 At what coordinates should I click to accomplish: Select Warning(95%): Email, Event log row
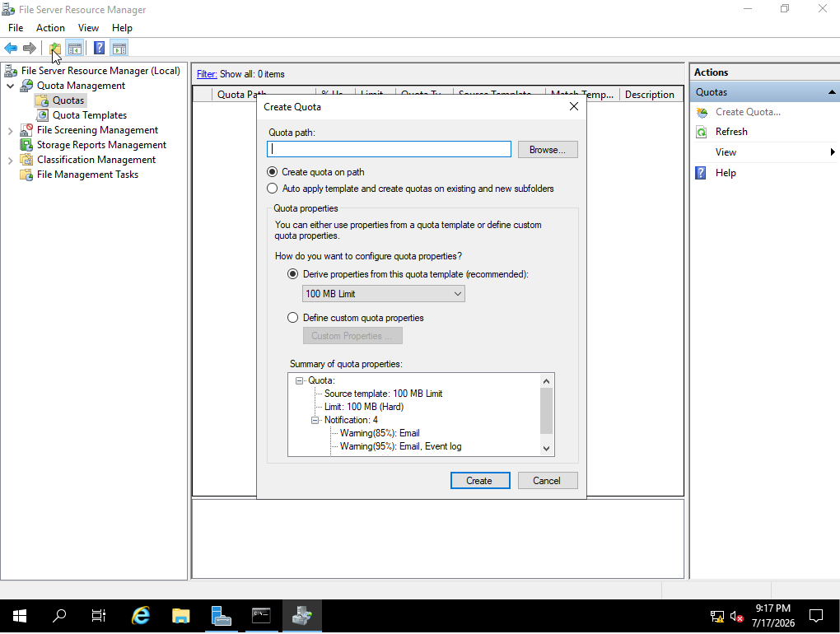pyautogui.click(x=401, y=446)
